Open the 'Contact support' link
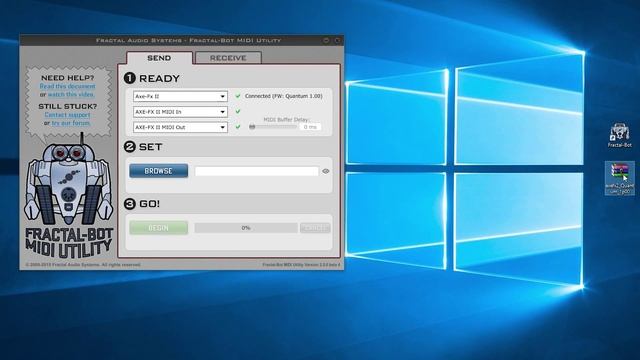 coord(67,115)
